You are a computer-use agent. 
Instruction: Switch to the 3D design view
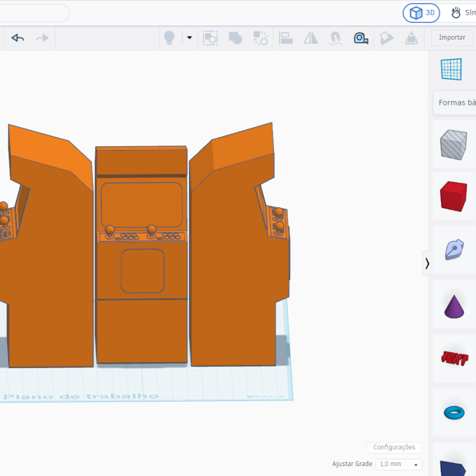(x=421, y=13)
